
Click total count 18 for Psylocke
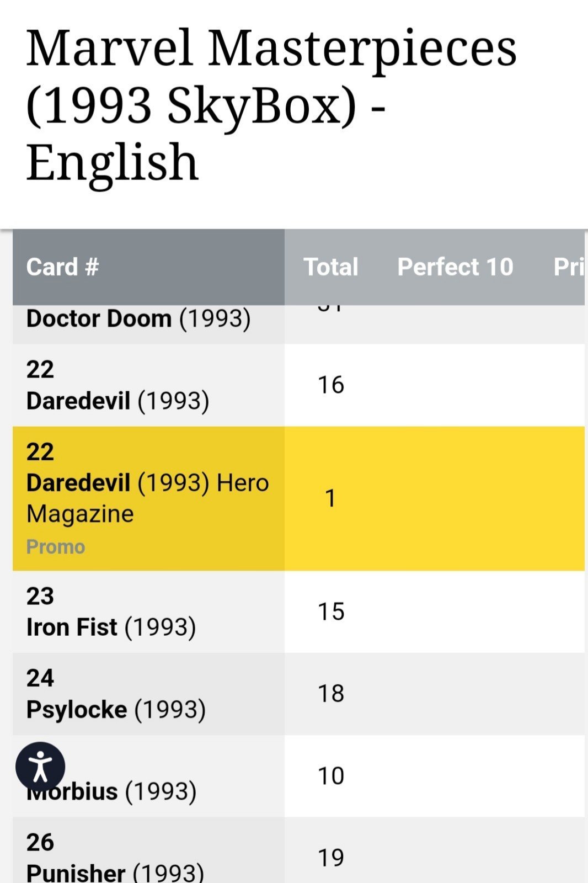[x=331, y=693]
